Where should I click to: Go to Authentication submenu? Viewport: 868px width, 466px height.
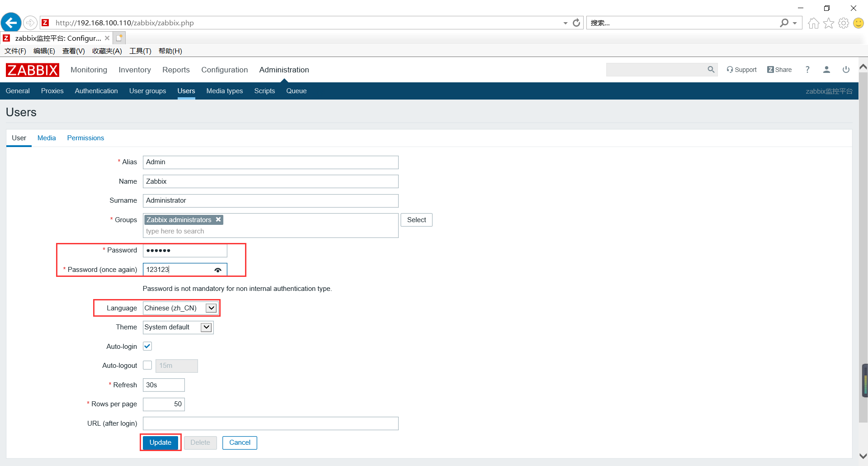[96, 91]
